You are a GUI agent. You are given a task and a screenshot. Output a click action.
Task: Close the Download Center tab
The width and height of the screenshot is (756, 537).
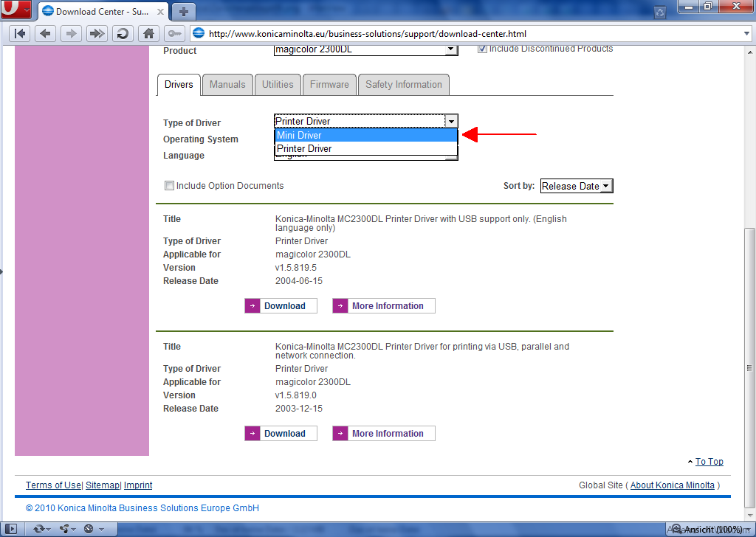click(160, 12)
